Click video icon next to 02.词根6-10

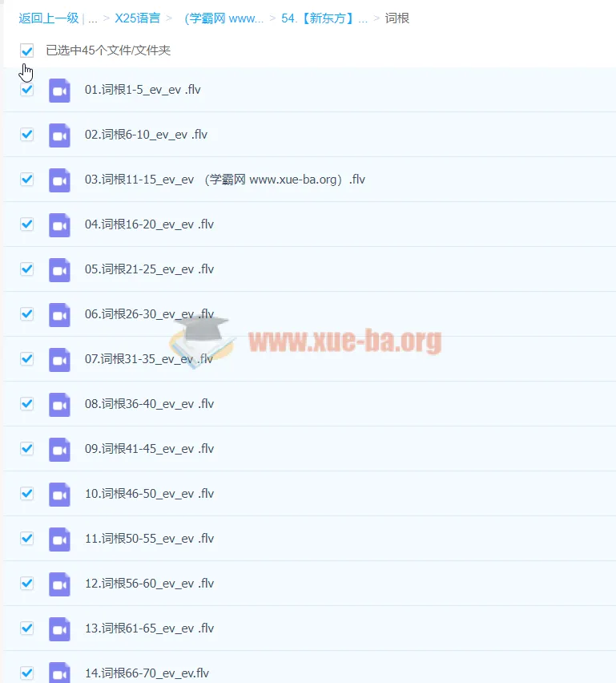(59, 135)
